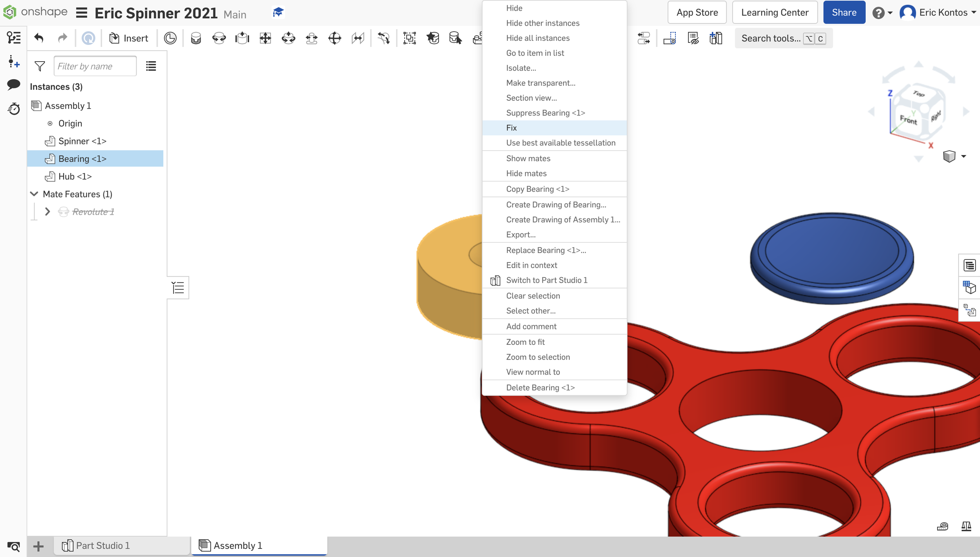Choose Fix from the context menu
The width and height of the screenshot is (980, 557).
[x=512, y=128]
